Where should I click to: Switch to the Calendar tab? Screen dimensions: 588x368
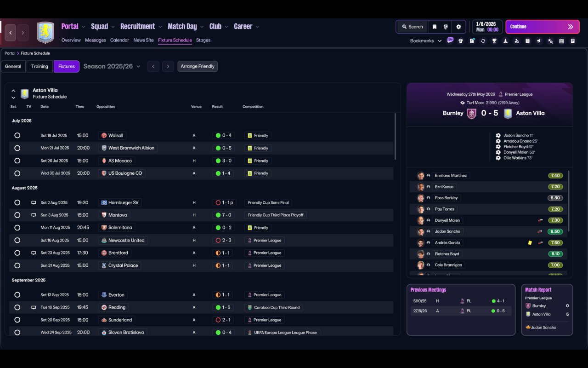[x=119, y=40]
